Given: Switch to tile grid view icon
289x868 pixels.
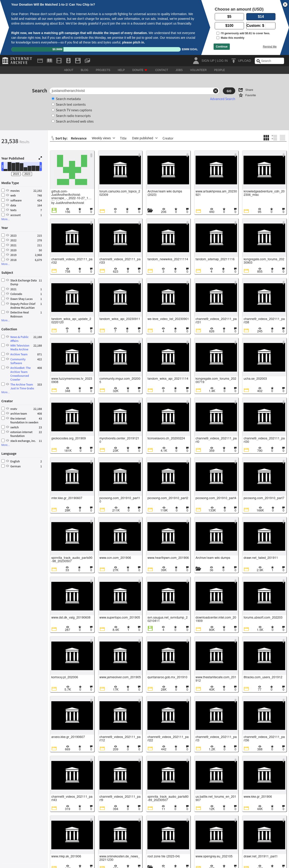Looking at the screenshot, I should [x=266, y=137].
